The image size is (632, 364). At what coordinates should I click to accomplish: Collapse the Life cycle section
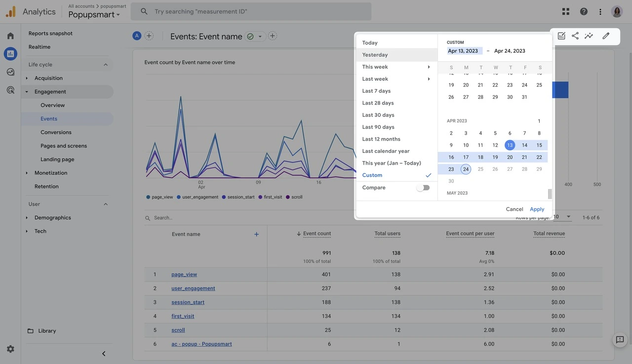(x=106, y=65)
